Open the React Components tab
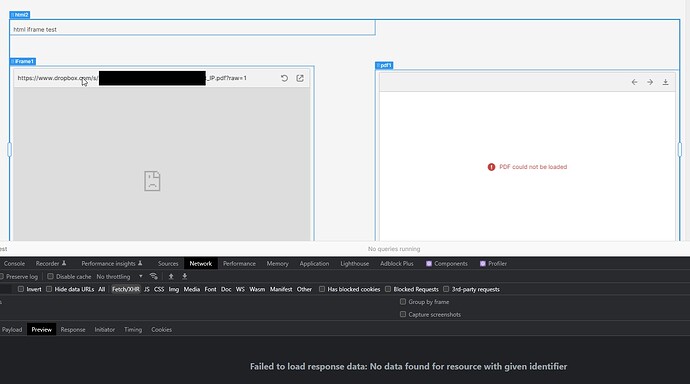The height and width of the screenshot is (384, 690). pos(447,263)
